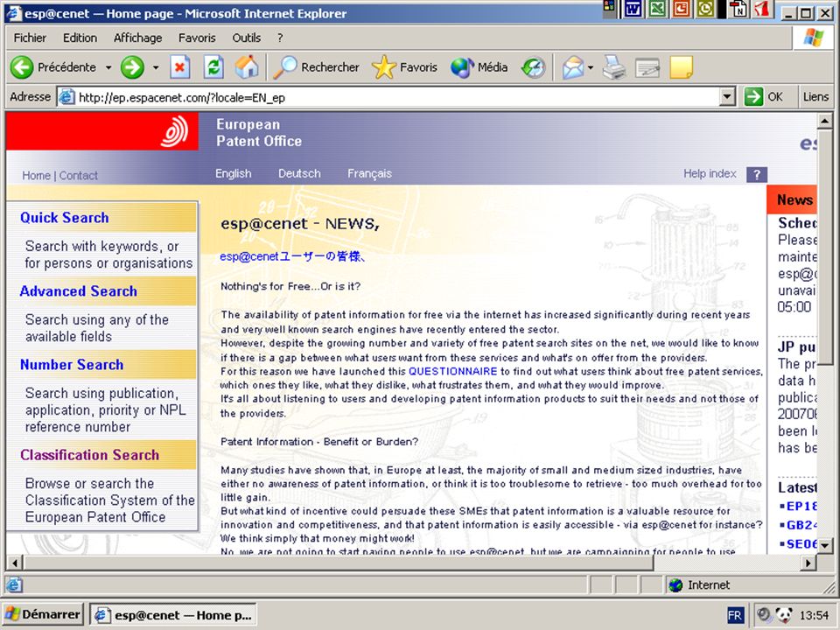Click the Edit page icon
840x630 pixels.
[x=647, y=68]
